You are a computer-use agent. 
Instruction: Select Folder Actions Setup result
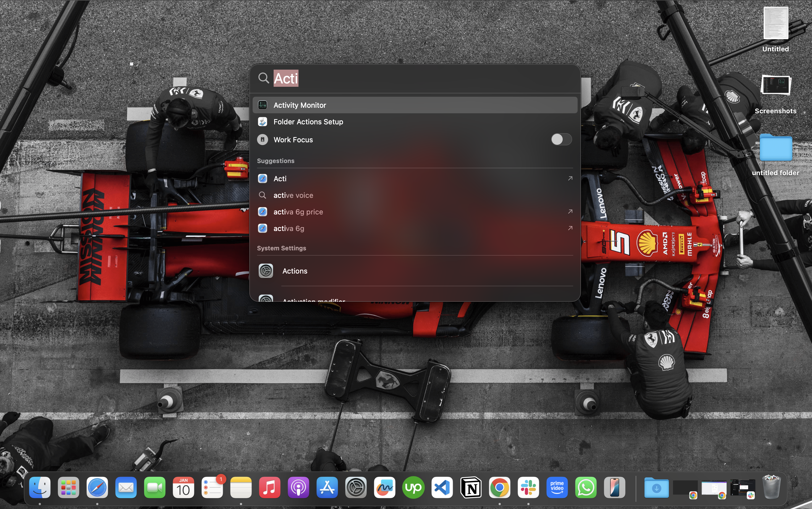pyautogui.click(x=308, y=122)
